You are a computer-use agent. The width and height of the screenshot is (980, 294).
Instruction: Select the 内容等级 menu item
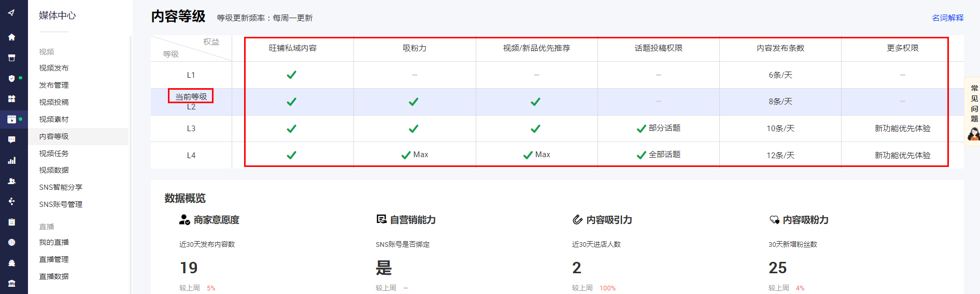click(x=54, y=136)
